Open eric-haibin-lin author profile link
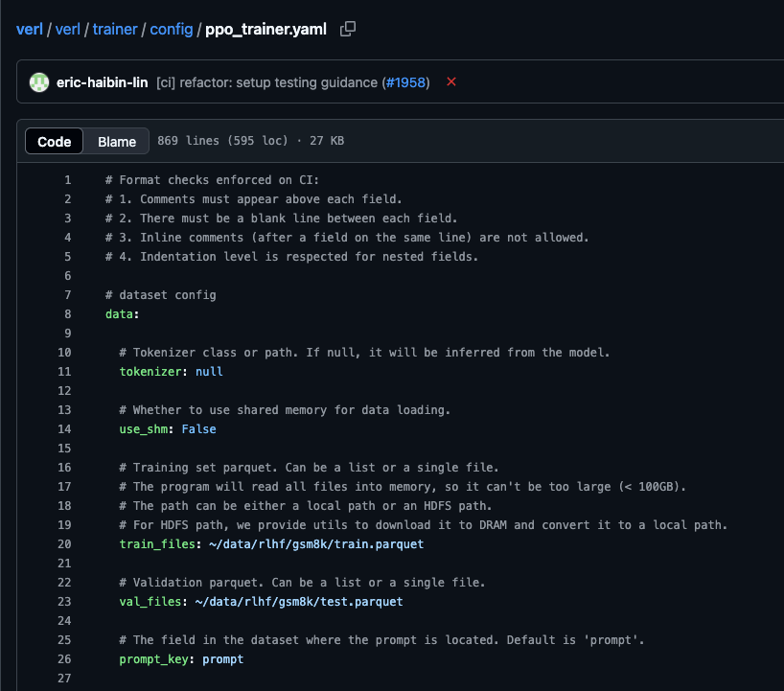This screenshot has width=784, height=691. (x=102, y=82)
